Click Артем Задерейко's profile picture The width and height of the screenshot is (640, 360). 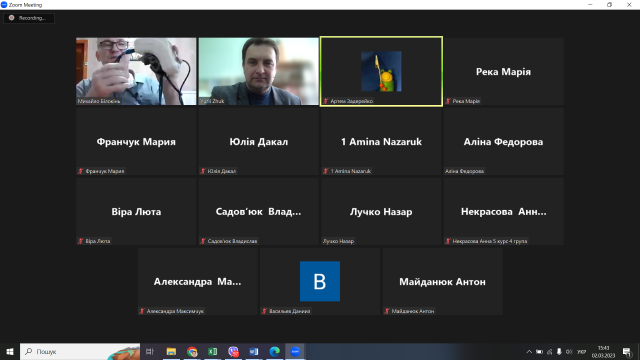pos(381,71)
